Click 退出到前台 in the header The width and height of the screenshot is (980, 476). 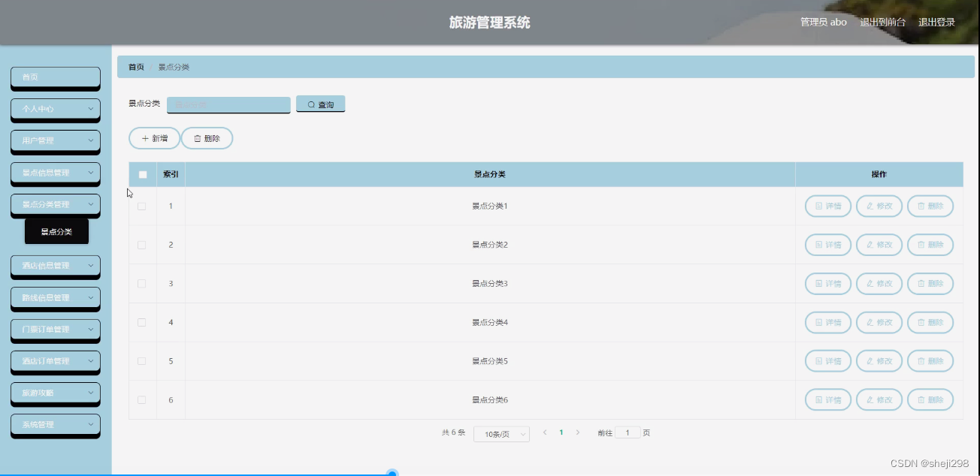click(882, 23)
